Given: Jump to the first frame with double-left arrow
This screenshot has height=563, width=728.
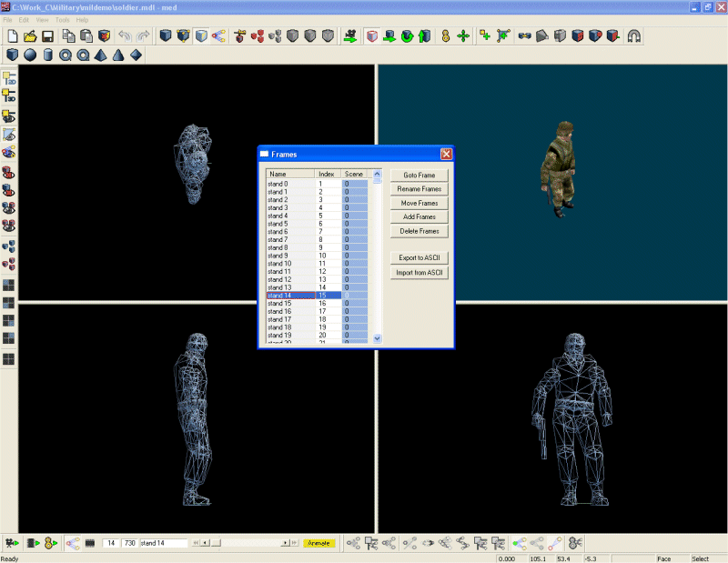Looking at the screenshot, I should point(196,543).
